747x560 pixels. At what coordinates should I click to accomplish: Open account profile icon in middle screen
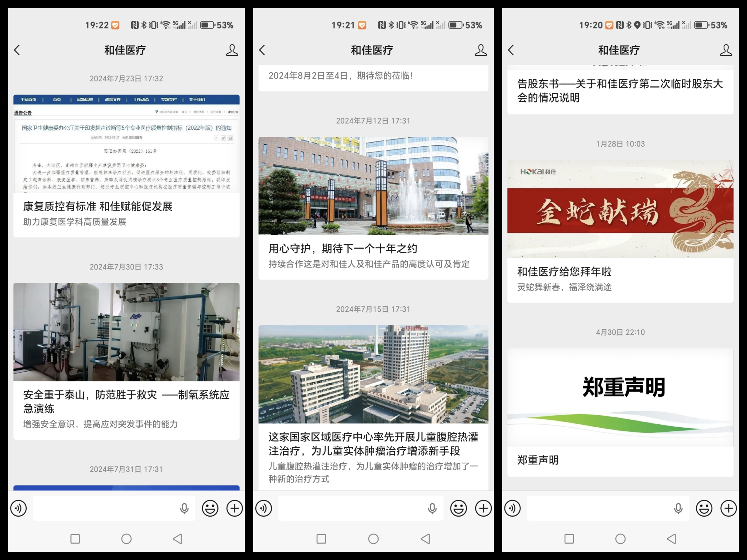(x=480, y=50)
